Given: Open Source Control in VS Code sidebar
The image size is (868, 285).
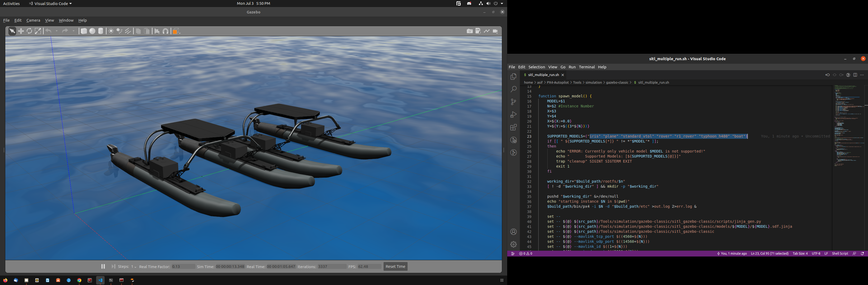Looking at the screenshot, I should [514, 102].
